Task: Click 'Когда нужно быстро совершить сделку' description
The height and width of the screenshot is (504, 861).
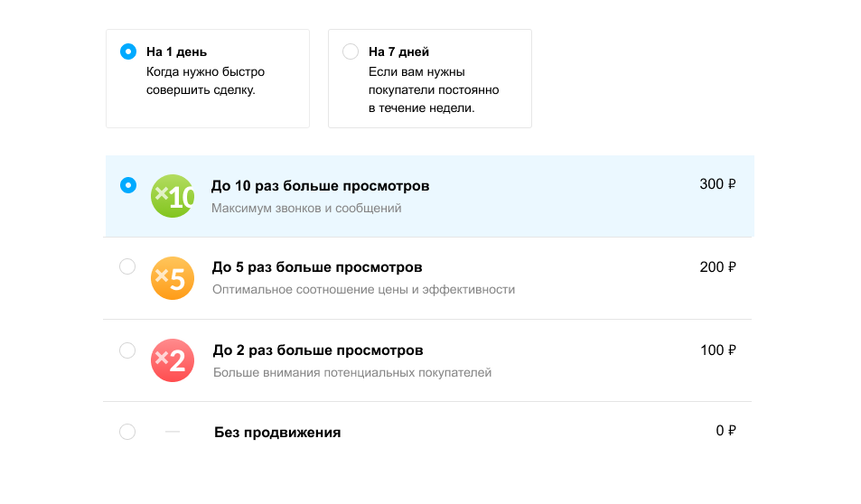Action: coord(205,81)
